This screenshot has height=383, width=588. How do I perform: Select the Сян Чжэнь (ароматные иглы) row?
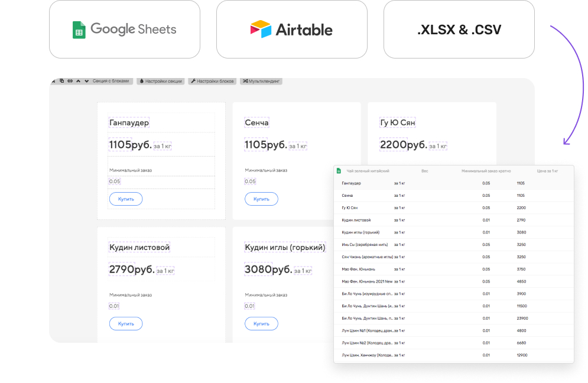[x=454, y=257]
